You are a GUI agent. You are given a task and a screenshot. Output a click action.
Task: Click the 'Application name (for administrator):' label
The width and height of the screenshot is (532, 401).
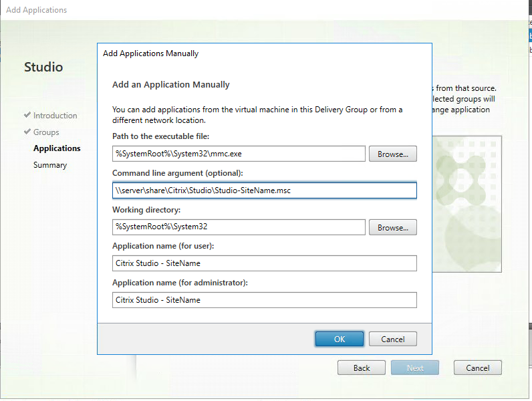[x=180, y=283]
